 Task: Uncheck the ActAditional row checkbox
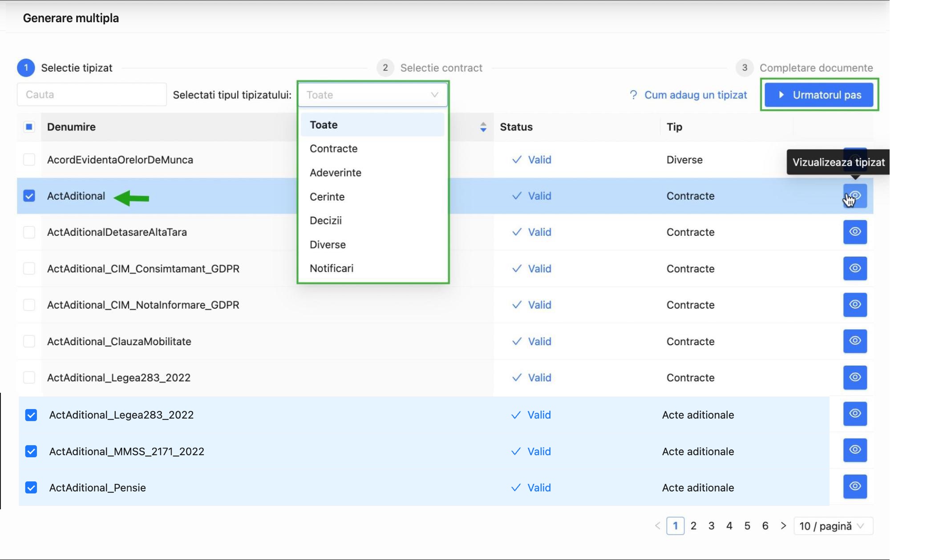pos(29,196)
